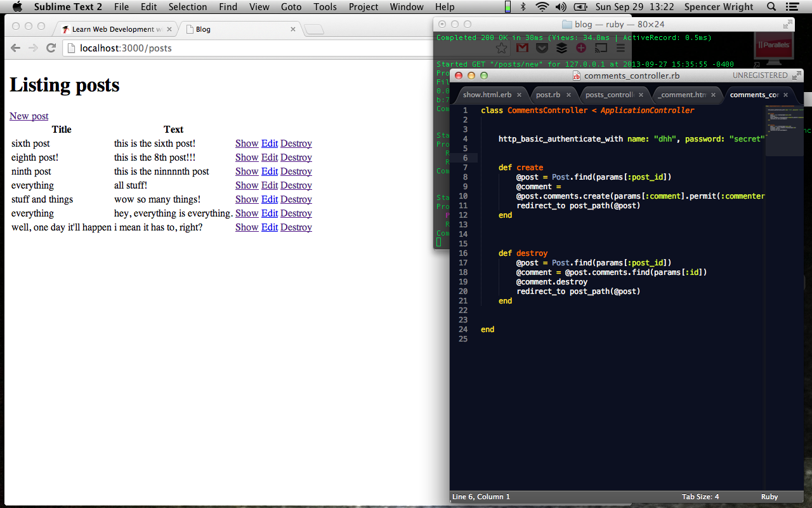Click the 'Listing posts' heading
Viewport: 812px width, 508px height.
(x=65, y=84)
